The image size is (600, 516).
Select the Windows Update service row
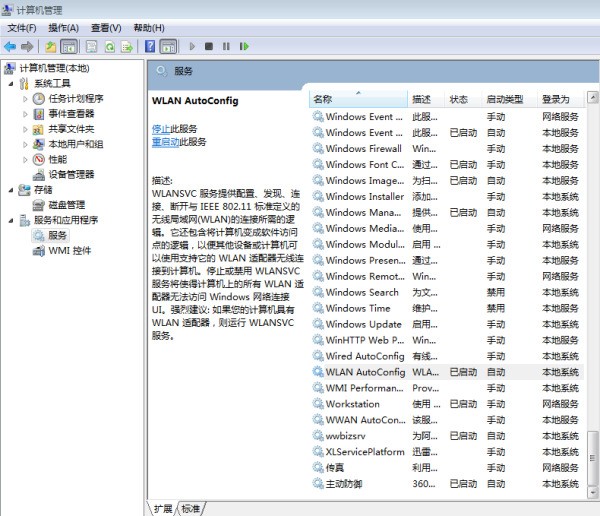tap(447, 324)
